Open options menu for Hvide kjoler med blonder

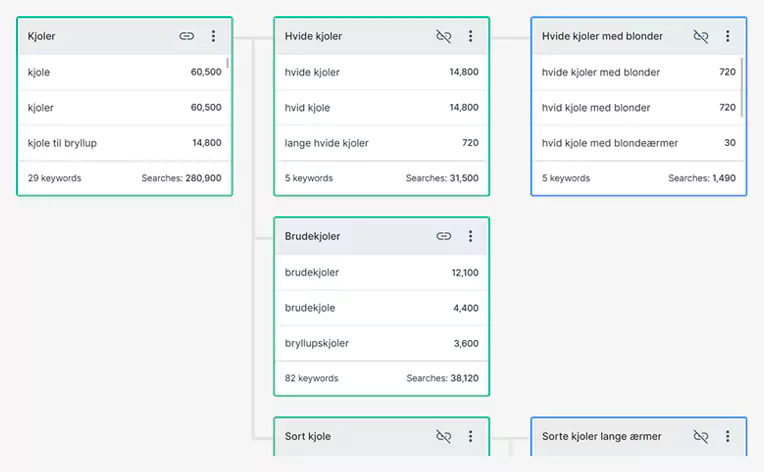727,36
